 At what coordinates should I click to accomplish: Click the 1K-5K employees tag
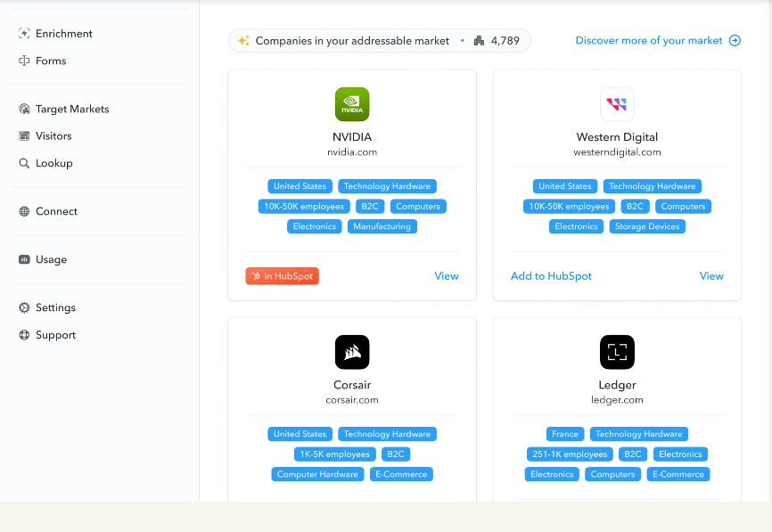tap(335, 454)
